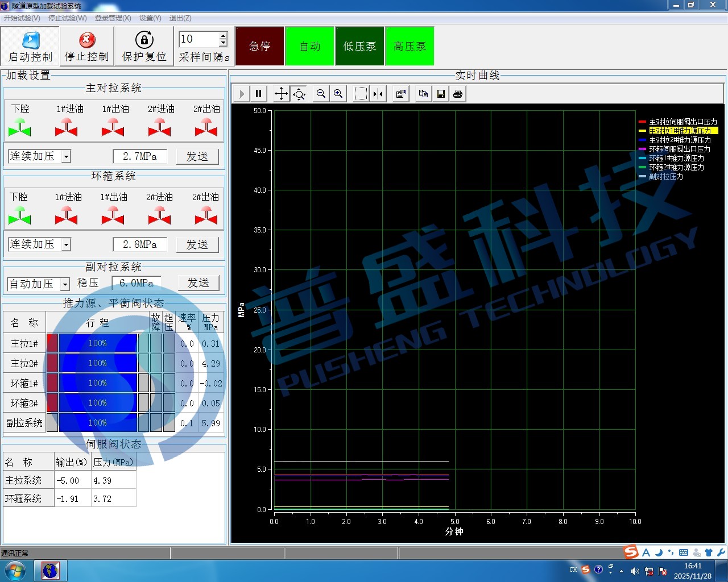Expand the 环箍系统 连续加压 mode dropdown
Screen dimensions: 728x582
pos(66,245)
